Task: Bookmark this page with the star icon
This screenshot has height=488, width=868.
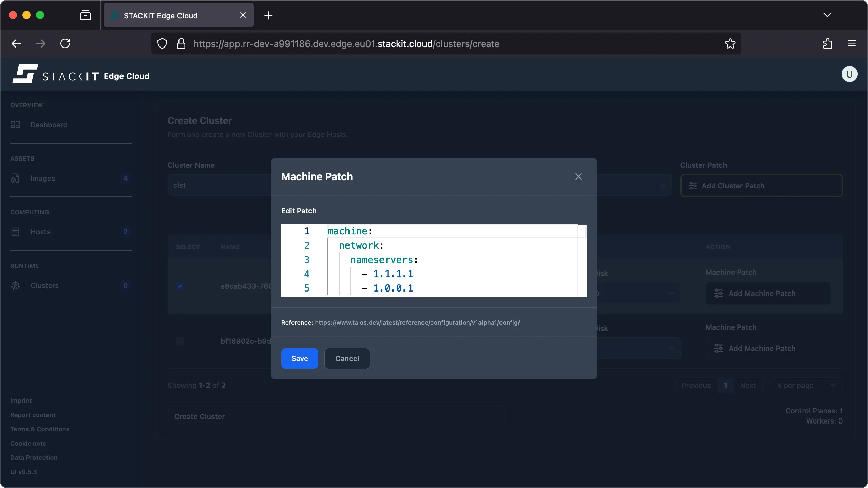Action: pos(730,43)
